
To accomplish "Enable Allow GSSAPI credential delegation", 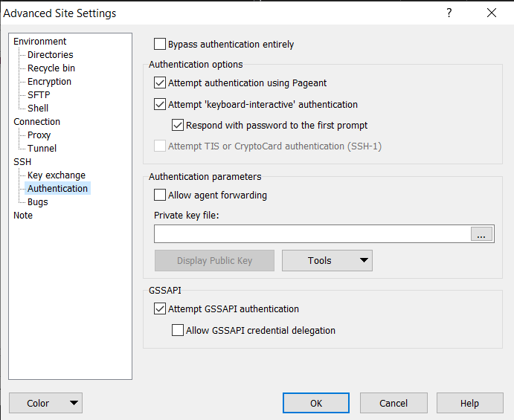I will tap(178, 330).
